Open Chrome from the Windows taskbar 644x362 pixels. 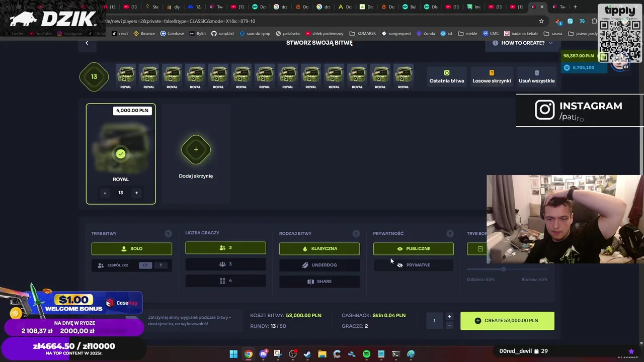(x=249, y=354)
